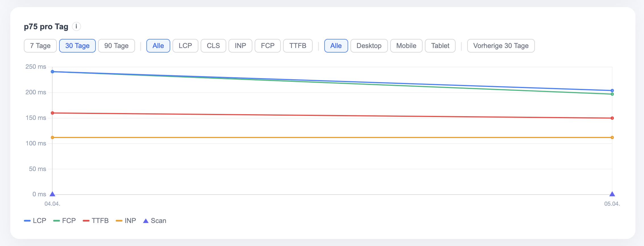
Task: Toggle the TTFB legend entry
Action: click(x=96, y=221)
